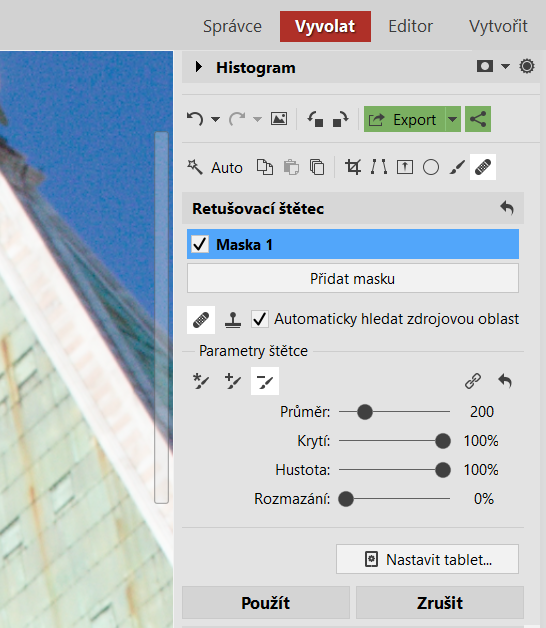Screen dimensions: 546x628
Task: Switch to the Editor tab
Action: [x=411, y=26]
